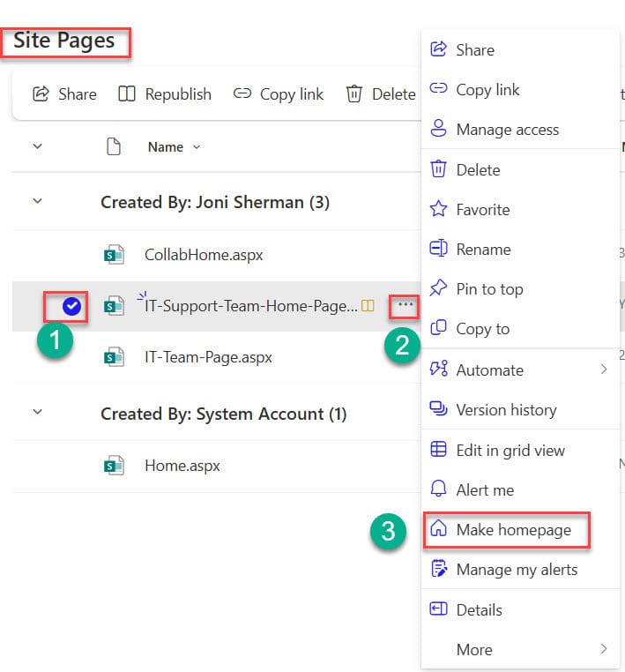Viewport: 625px width, 672px height.
Task: Choose Copy link in the context menu
Action: click(x=520, y=90)
